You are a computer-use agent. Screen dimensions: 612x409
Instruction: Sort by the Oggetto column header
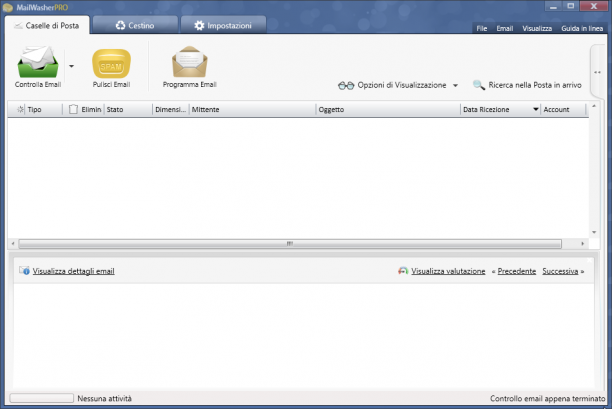[x=388, y=110]
